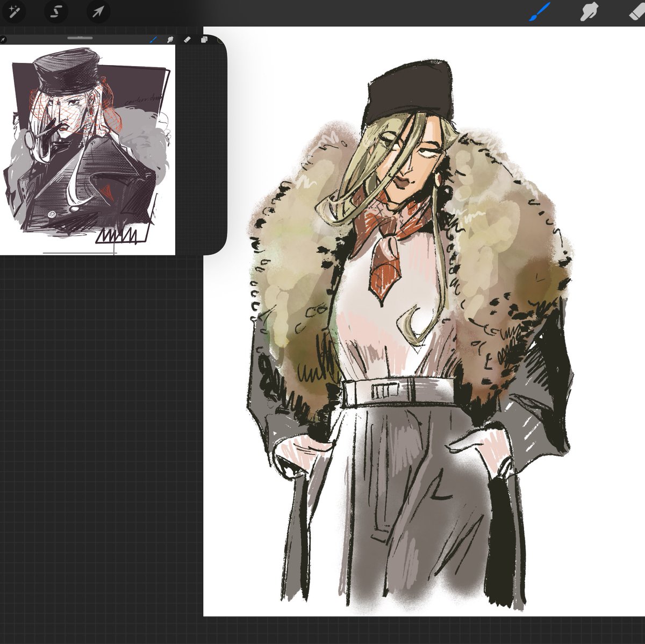Activate the Transform arrow tool
Viewport: 645px width, 644px height.
tap(98, 11)
